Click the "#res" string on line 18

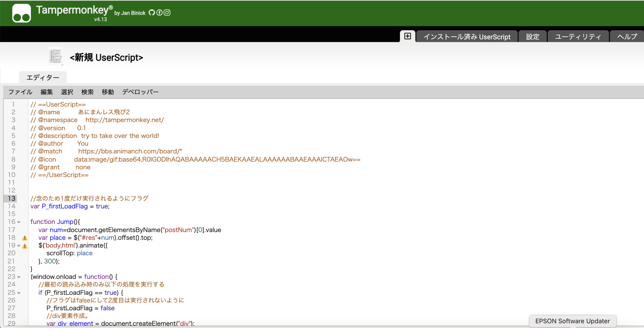pyautogui.click(x=88, y=238)
